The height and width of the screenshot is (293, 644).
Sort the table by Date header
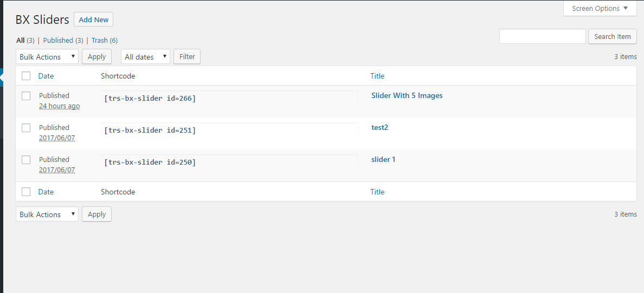pyautogui.click(x=46, y=76)
